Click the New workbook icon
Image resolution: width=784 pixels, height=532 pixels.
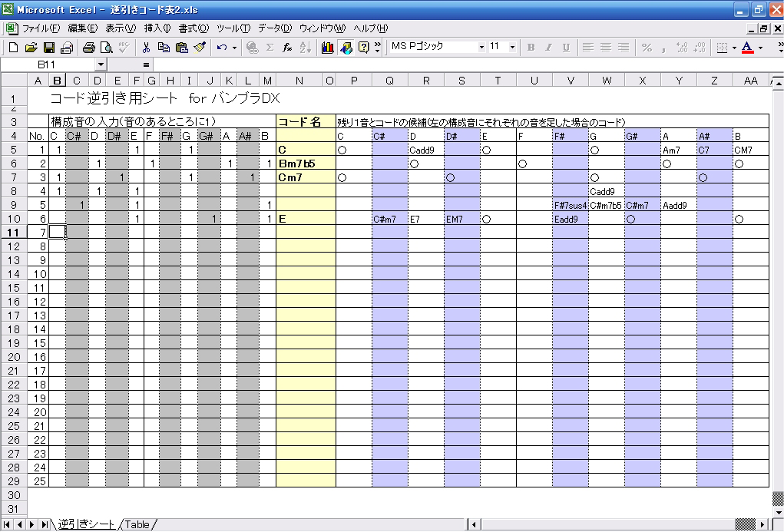coord(14,48)
